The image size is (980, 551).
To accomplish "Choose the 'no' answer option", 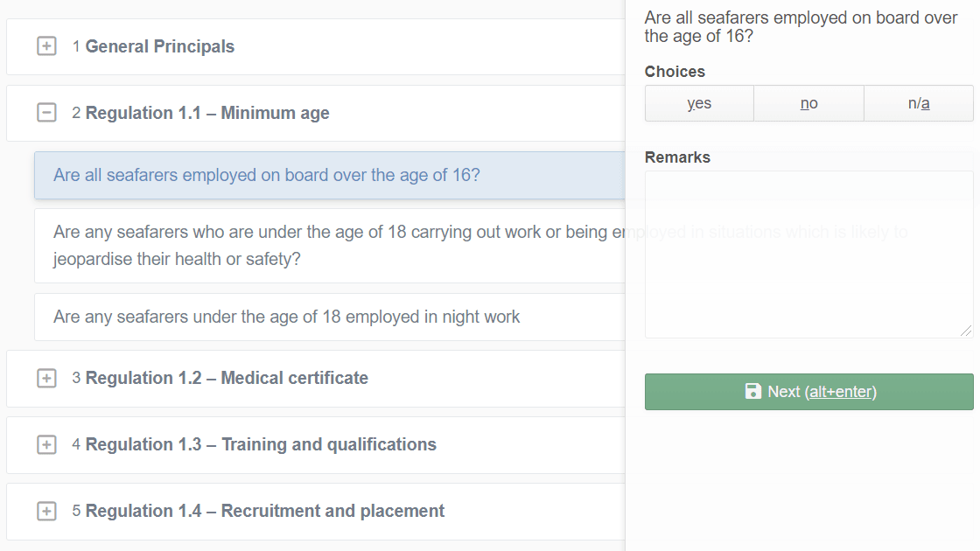I will pyautogui.click(x=808, y=103).
